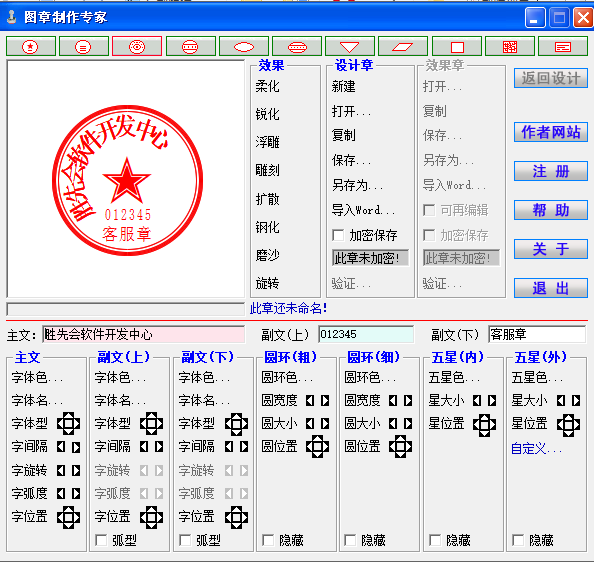Tick the 弧型 checkbox under 副文(上)
594x562 pixels.
click(x=101, y=540)
